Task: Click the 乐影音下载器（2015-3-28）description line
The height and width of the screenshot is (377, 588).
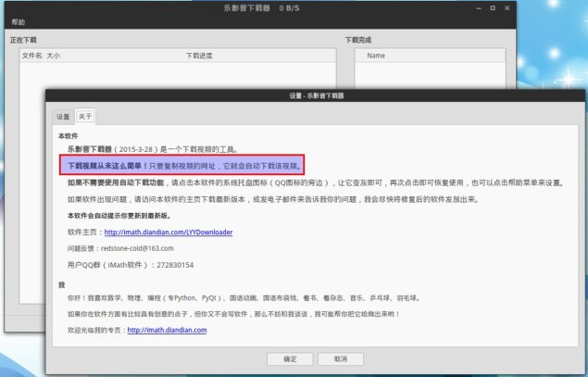Action: coord(153,149)
